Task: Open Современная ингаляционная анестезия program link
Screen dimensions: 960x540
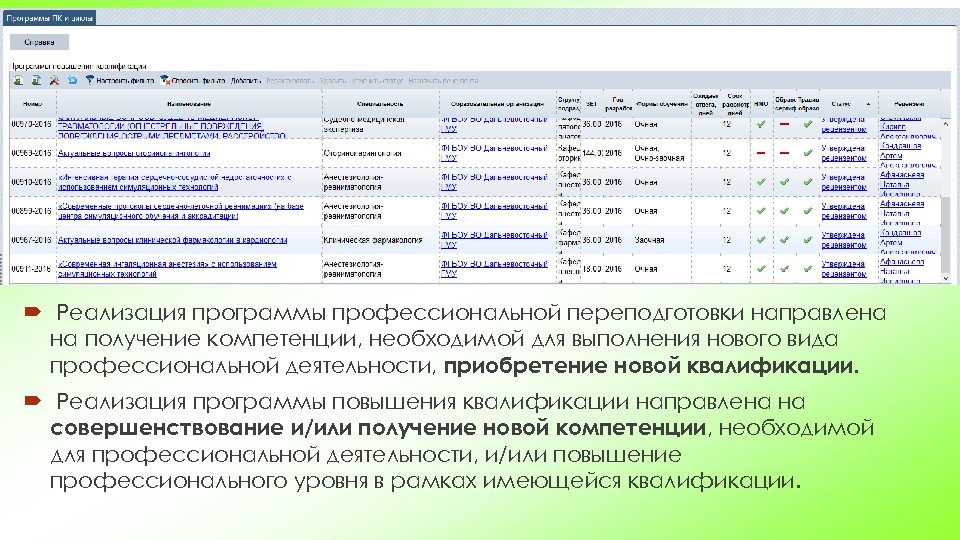Action: 167,269
